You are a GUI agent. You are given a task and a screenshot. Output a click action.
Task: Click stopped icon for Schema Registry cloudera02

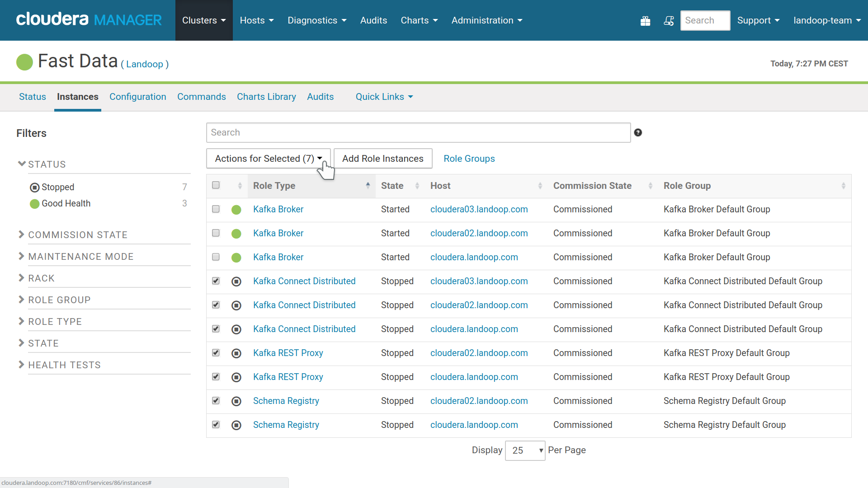point(236,401)
